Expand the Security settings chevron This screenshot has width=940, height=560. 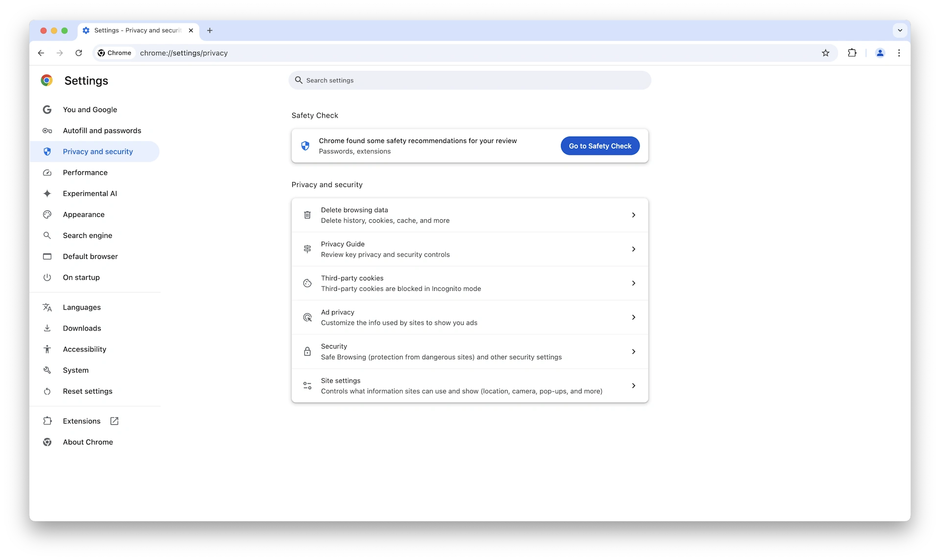click(634, 351)
